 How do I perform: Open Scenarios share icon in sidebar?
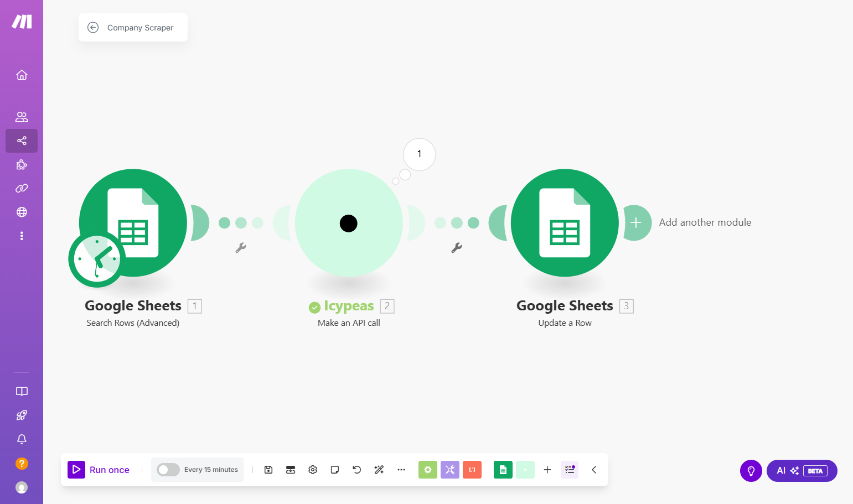click(22, 141)
